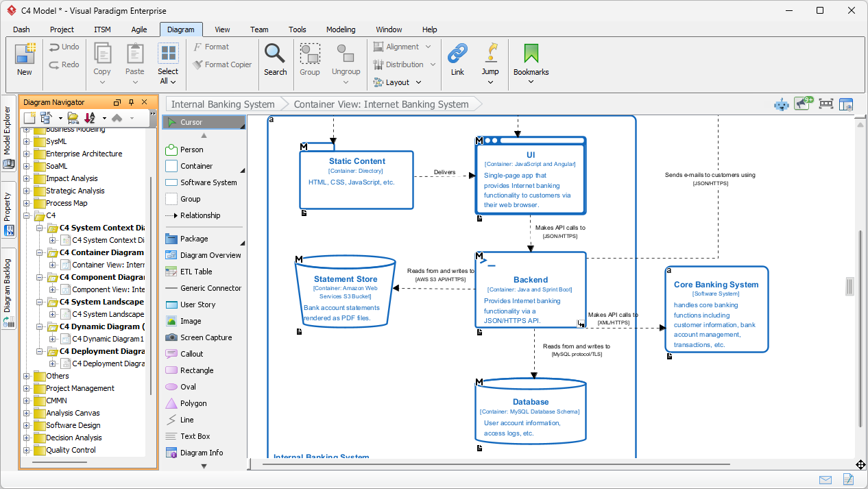Switch to the View menu
The image size is (868, 489).
coord(221,29)
